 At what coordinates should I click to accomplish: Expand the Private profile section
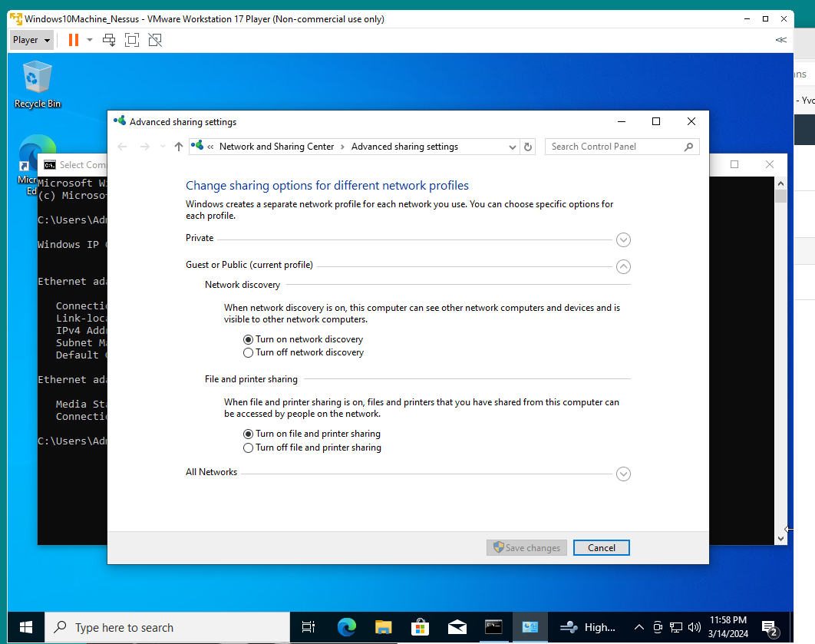click(623, 239)
